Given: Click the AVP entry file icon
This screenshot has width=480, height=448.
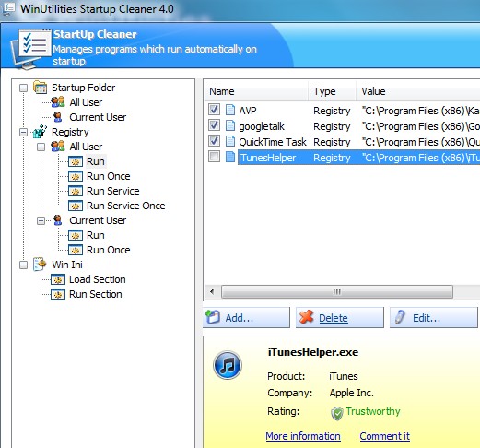Looking at the screenshot, I should tap(230, 110).
